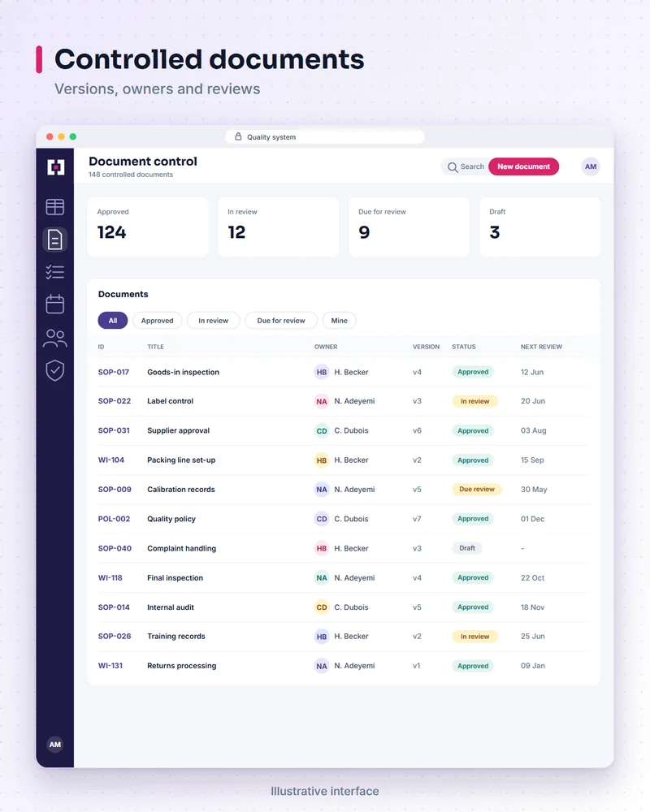Screen dimensions: 650x812
Task: Select the All filter tab
Action: click(x=112, y=321)
